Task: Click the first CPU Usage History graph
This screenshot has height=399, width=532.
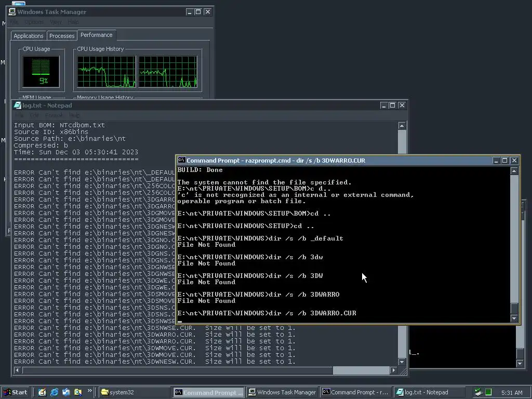Action: (106, 72)
